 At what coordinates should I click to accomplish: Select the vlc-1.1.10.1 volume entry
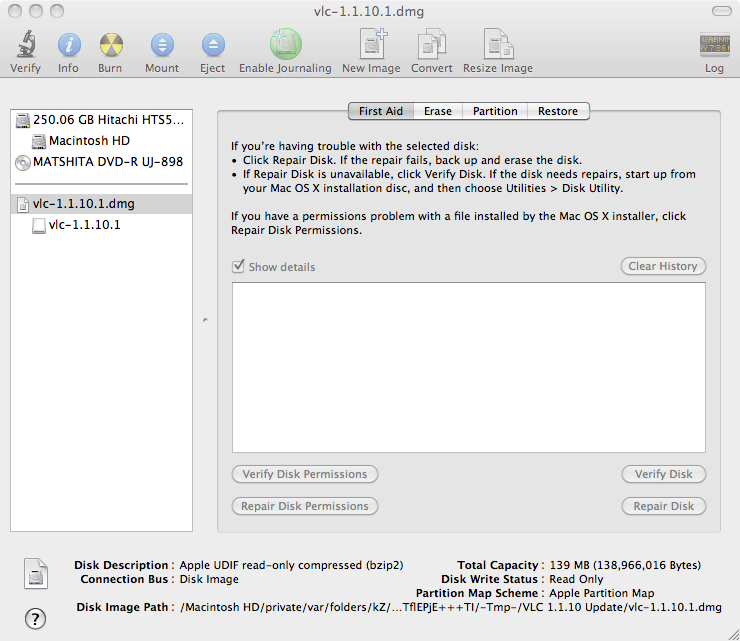(x=101, y=225)
